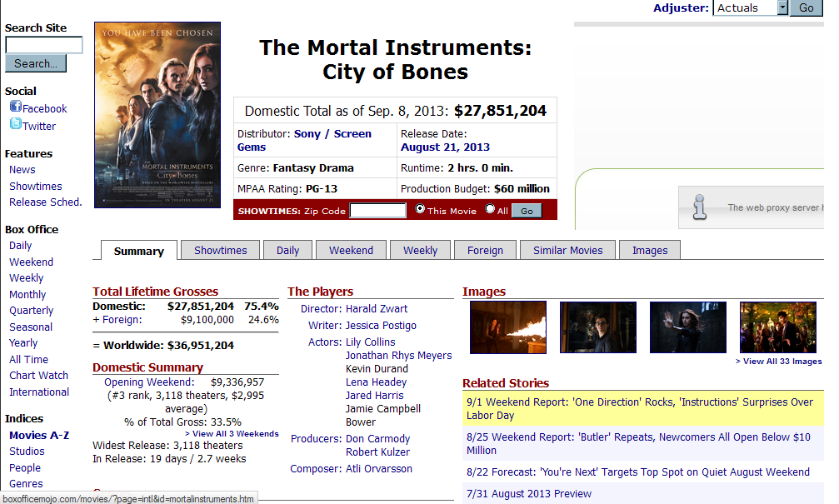This screenshot has height=504, width=839.
Task: Open the Seasonal box office link
Action: [31, 327]
